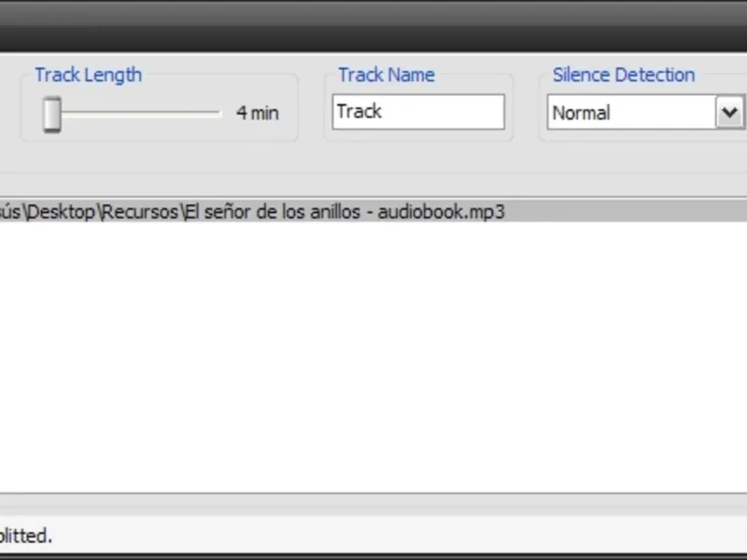
Task: Click the dark window title bar
Action: (x=373, y=23)
